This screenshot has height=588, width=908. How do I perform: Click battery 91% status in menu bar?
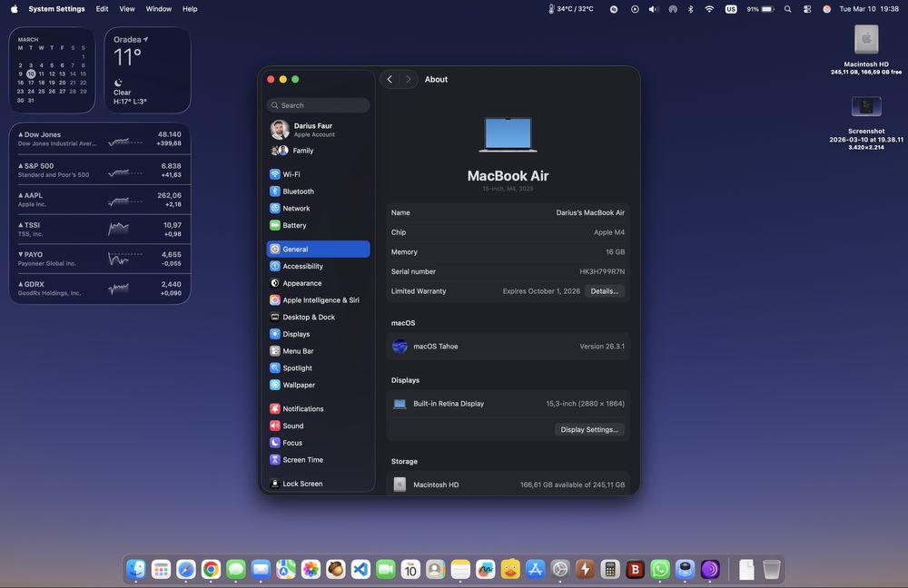coord(760,9)
